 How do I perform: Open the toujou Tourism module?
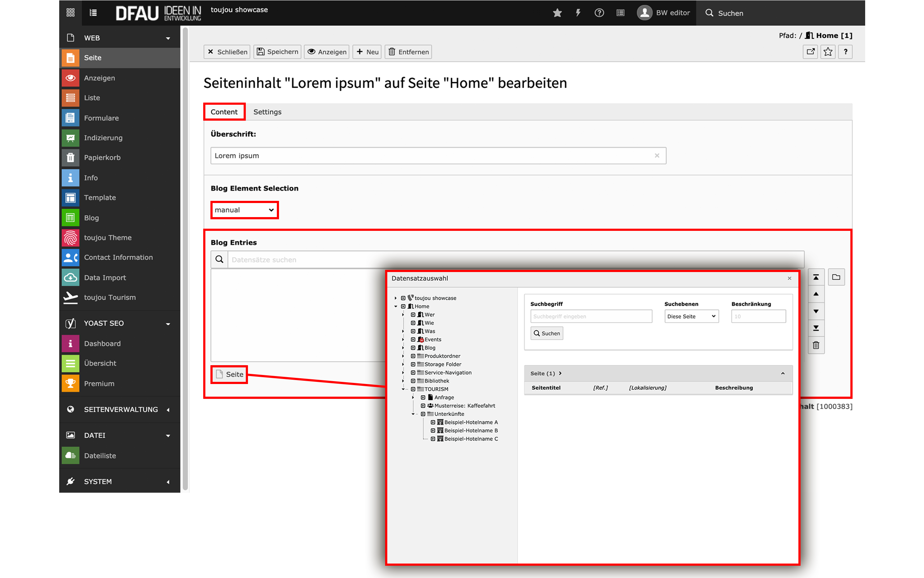pos(120,297)
